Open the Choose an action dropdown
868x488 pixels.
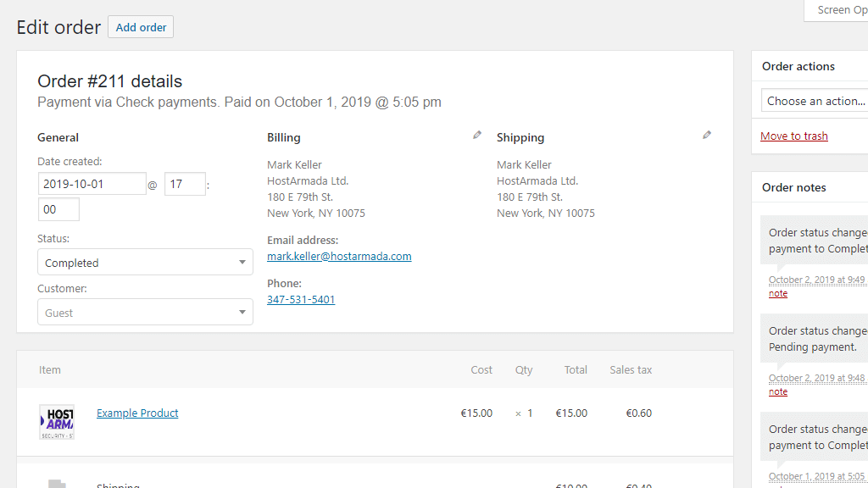point(815,101)
